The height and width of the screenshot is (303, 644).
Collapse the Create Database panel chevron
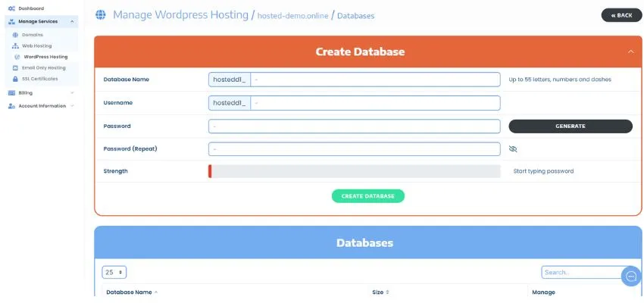[x=631, y=52]
